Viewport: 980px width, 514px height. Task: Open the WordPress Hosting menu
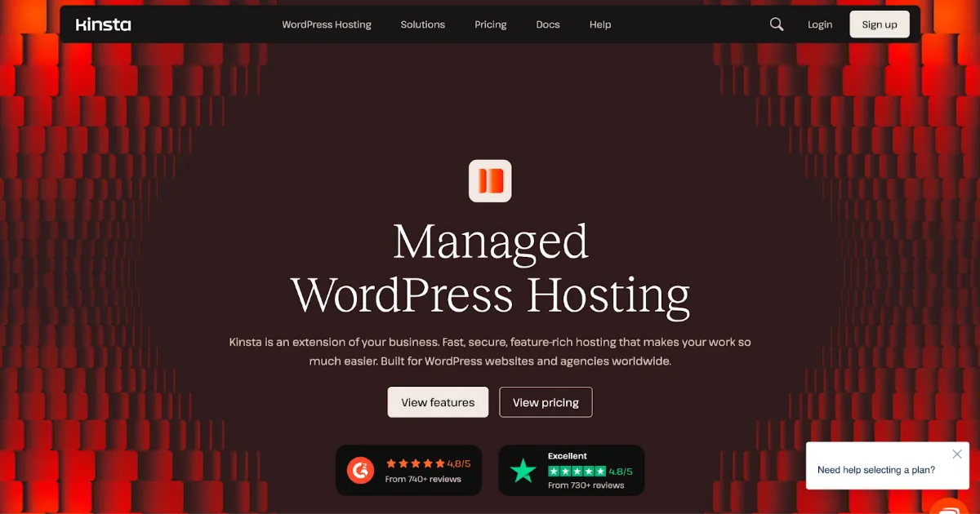point(327,24)
